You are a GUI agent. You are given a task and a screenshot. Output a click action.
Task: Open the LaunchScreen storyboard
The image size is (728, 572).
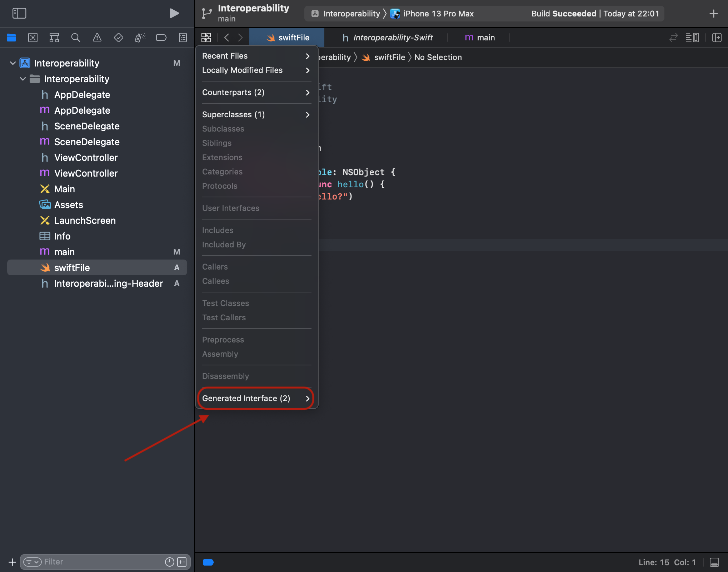(97, 221)
